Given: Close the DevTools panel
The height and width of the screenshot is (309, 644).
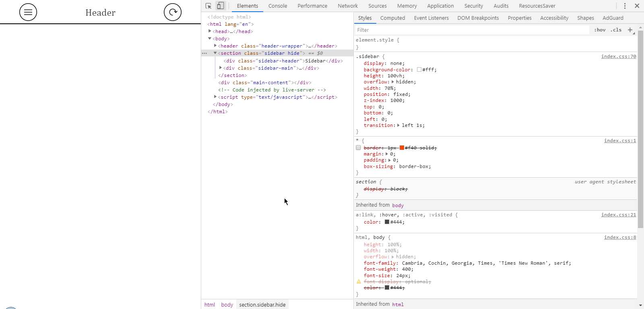Looking at the screenshot, I should (x=637, y=6).
